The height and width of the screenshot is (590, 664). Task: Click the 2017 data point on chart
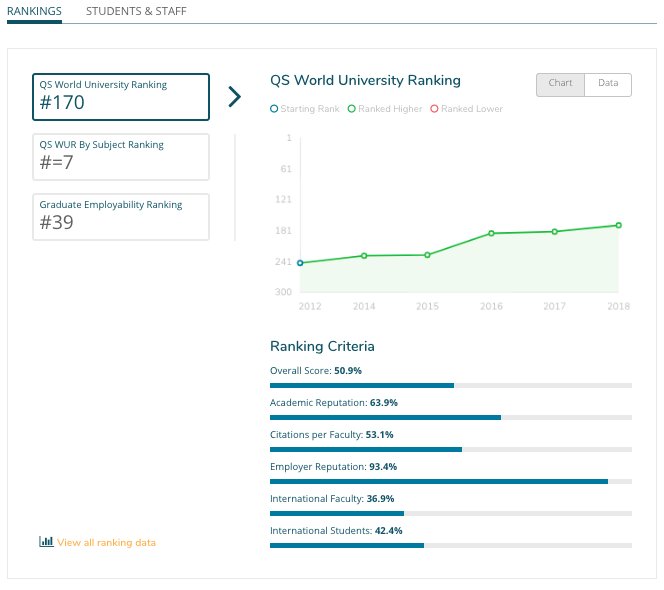point(555,232)
